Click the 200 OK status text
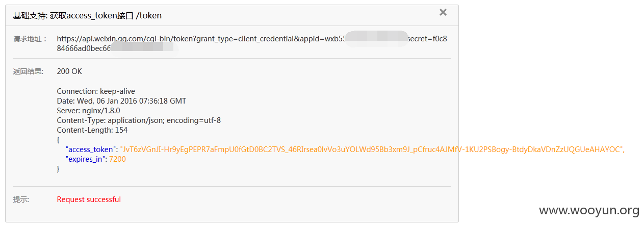This screenshot has height=225, width=644. [69, 71]
